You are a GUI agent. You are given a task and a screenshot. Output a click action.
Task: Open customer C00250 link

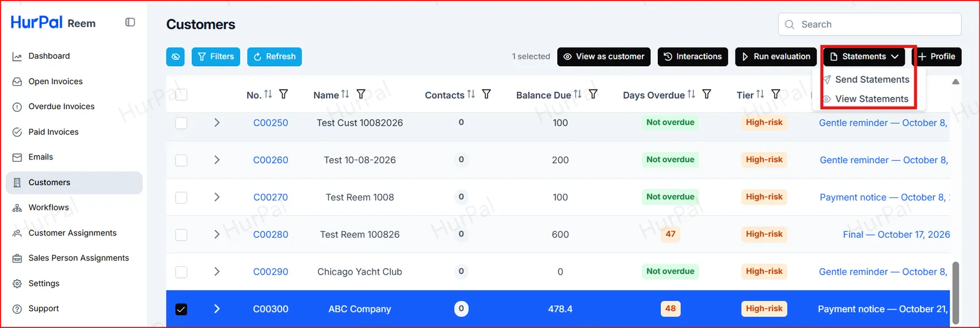pos(271,123)
